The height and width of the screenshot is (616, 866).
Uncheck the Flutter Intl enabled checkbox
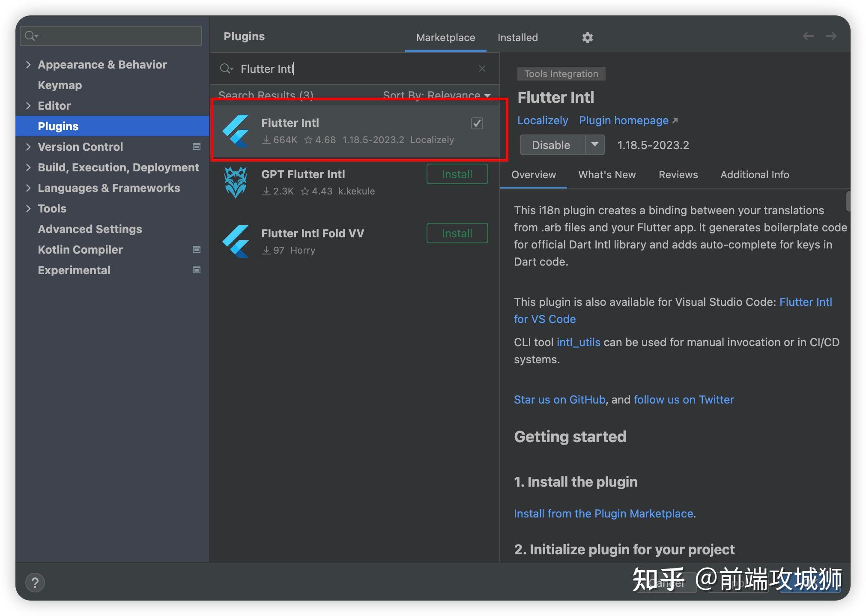click(477, 123)
